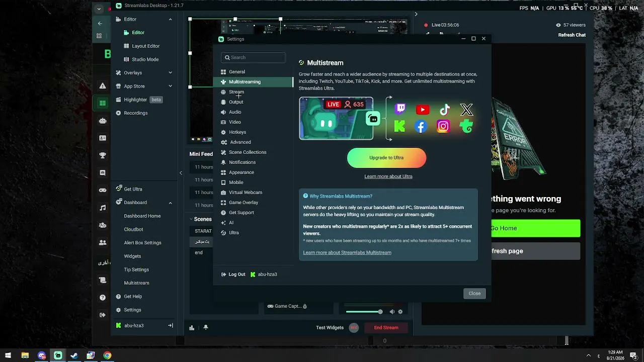The height and width of the screenshot is (362, 644).
Task: Open Google Chrome from the taskbar
Action: pyautogui.click(x=107, y=355)
